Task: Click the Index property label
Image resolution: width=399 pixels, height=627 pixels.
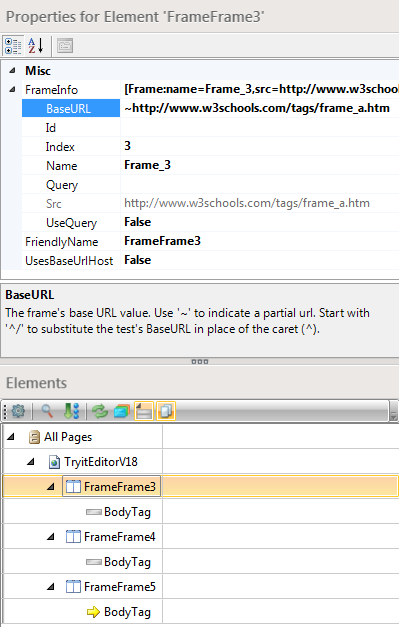Action: [x=60, y=147]
